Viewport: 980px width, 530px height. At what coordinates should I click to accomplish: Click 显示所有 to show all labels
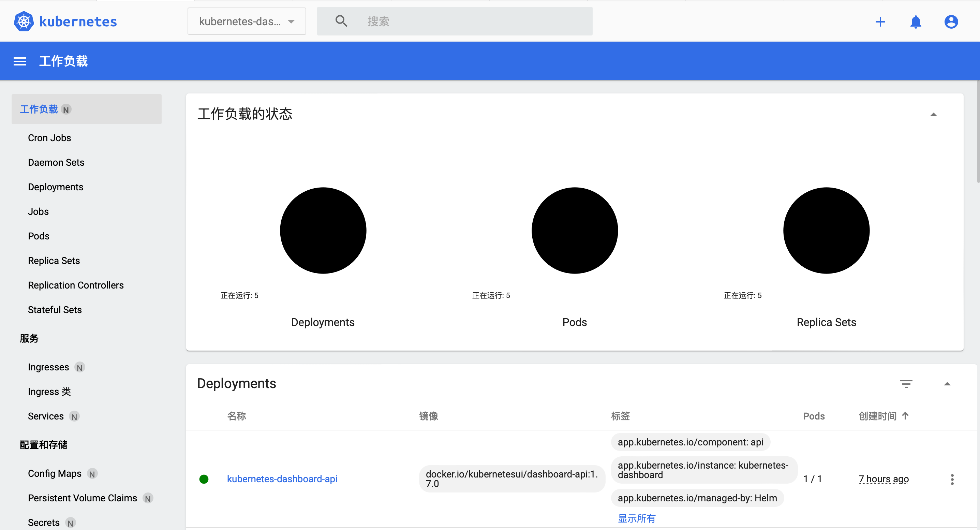pos(637,518)
